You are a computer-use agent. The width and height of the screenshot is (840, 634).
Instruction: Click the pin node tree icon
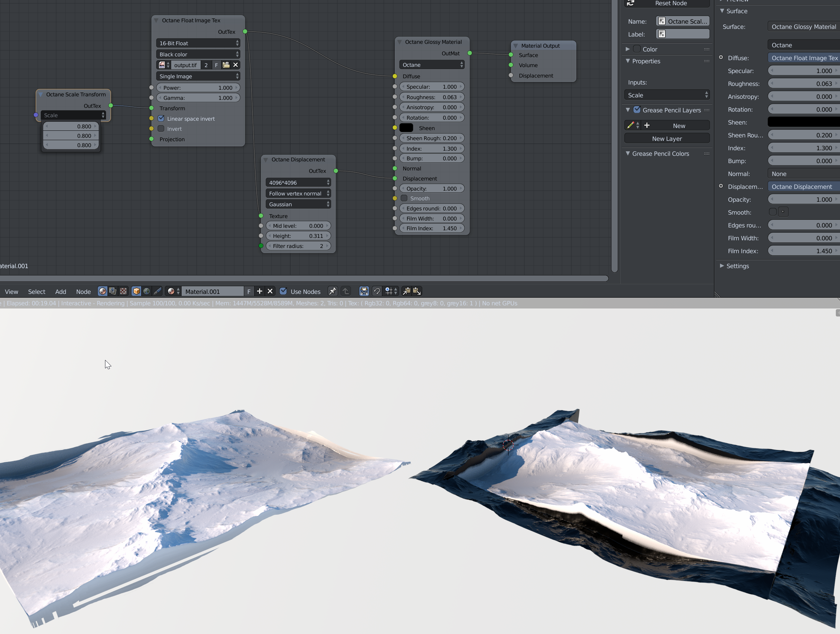pyautogui.click(x=332, y=291)
